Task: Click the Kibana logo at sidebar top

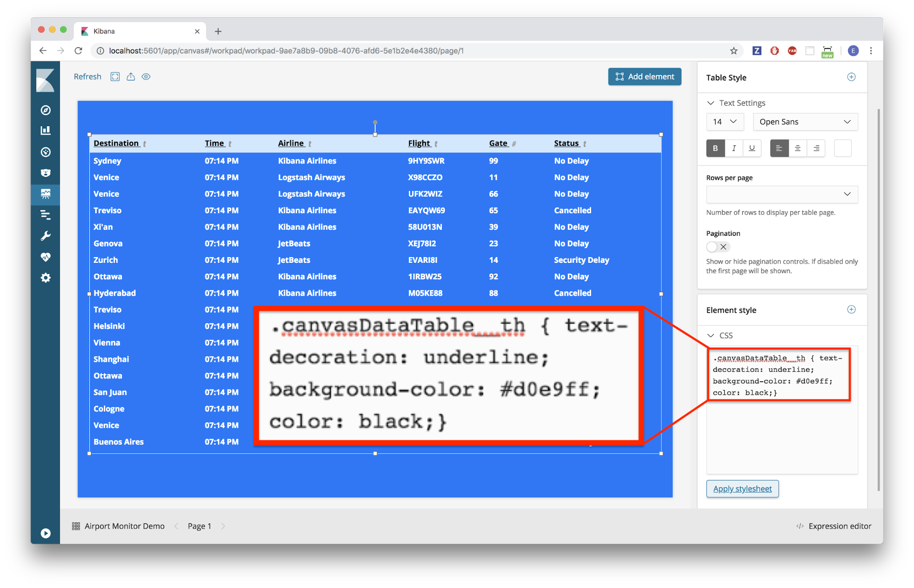Action: coord(45,80)
